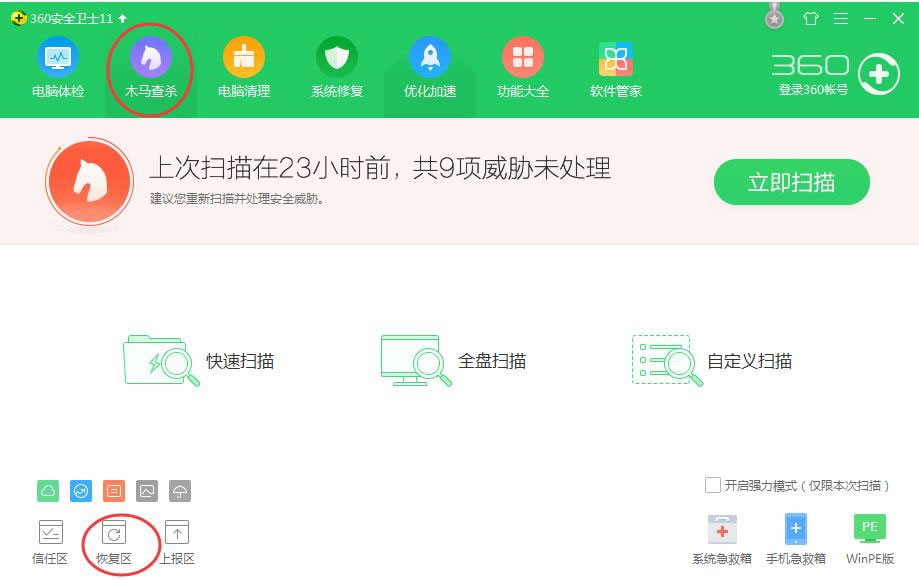The height and width of the screenshot is (580, 919).
Task: Click the large red horse status icon
Action: point(90,182)
